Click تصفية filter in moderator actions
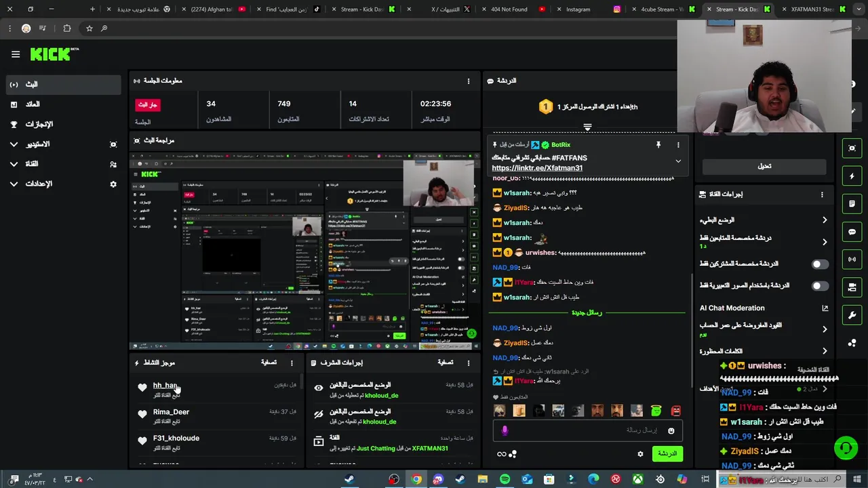Viewport: 868px width, 488px height. point(445,363)
